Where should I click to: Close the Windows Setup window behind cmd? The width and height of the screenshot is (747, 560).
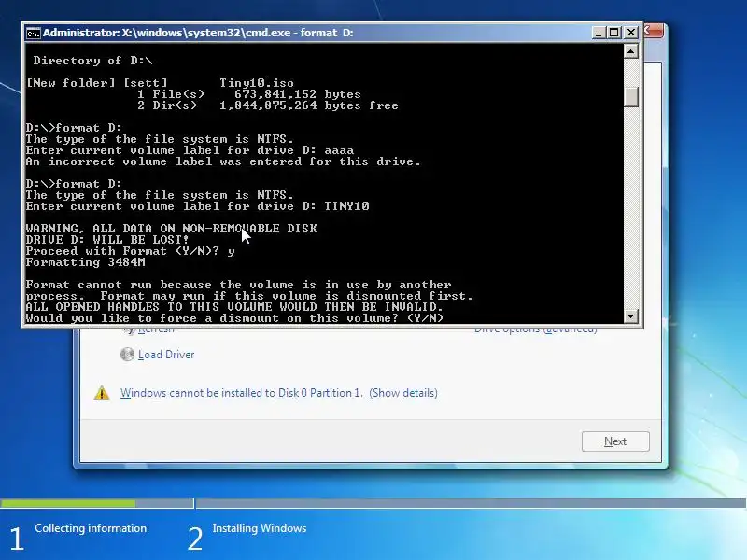655,31
